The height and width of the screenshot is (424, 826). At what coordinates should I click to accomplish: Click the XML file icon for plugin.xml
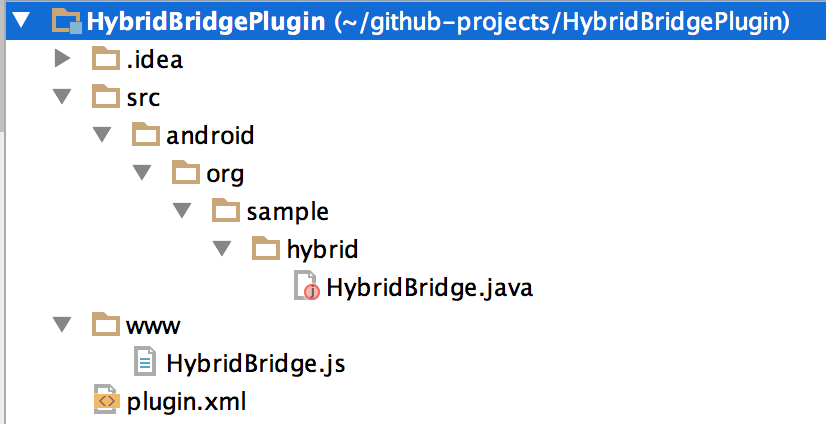tap(106, 400)
